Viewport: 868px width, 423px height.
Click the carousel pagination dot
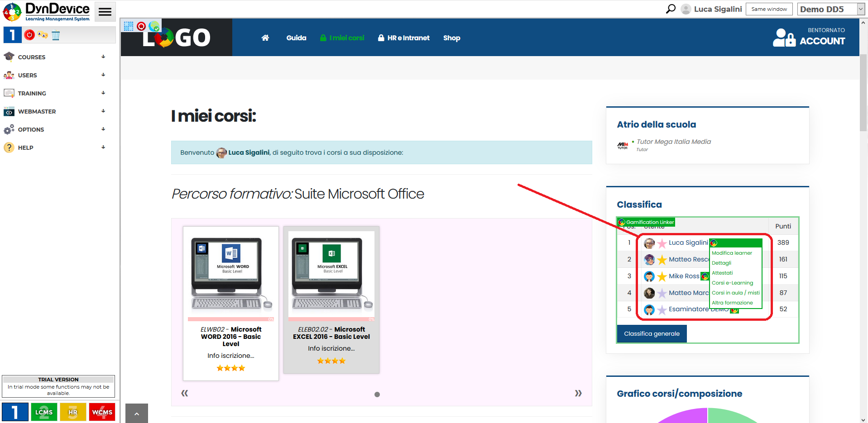(x=377, y=394)
